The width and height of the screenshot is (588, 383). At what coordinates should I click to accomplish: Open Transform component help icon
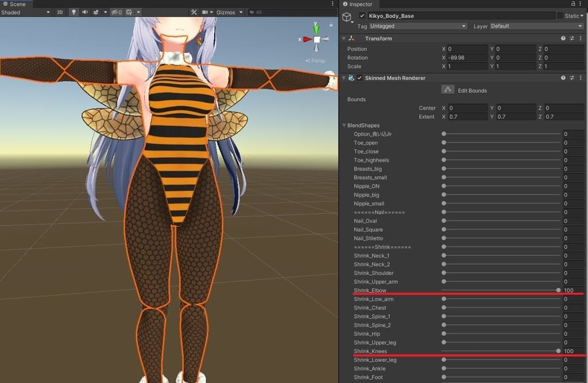(x=563, y=38)
